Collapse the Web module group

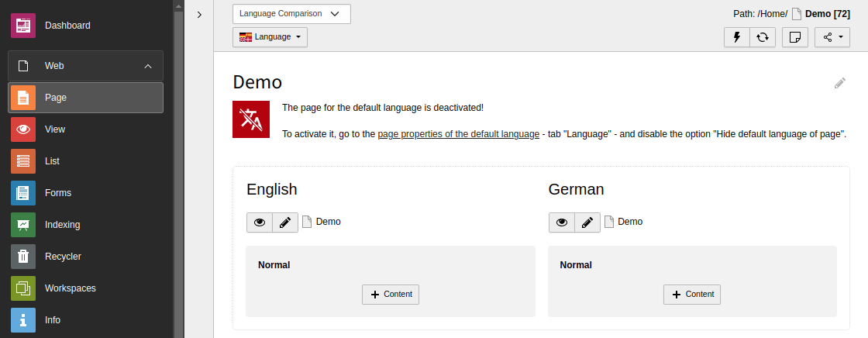click(148, 66)
